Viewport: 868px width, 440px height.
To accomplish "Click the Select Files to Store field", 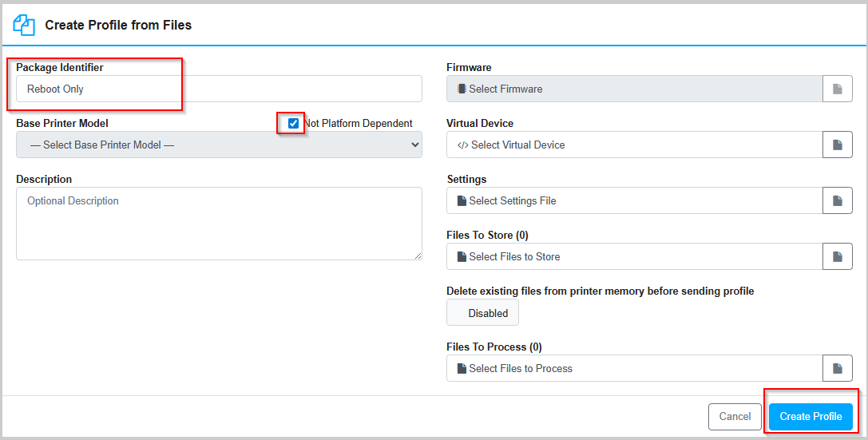I will point(634,256).
